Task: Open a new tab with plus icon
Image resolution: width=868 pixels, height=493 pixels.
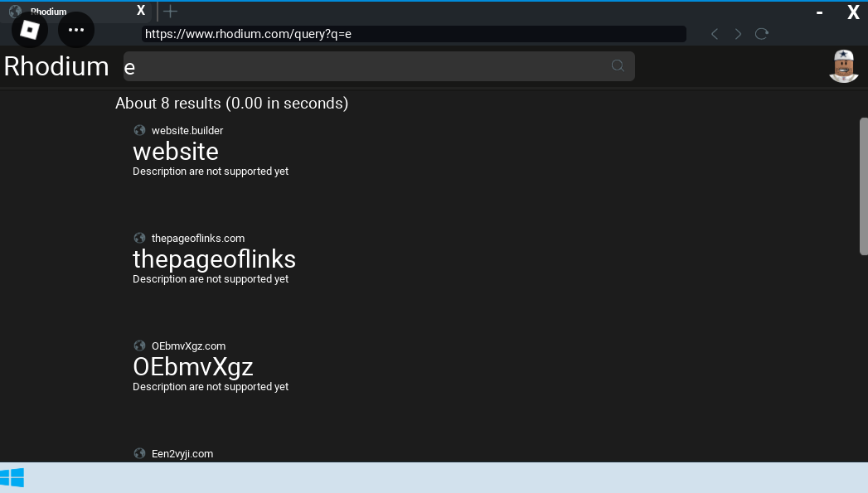Action: point(170,11)
